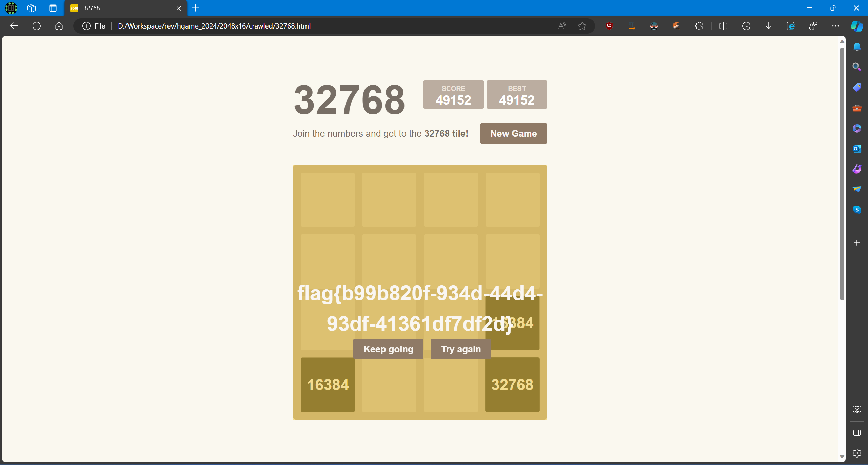Open the Downloads arrow icon

pyautogui.click(x=768, y=26)
